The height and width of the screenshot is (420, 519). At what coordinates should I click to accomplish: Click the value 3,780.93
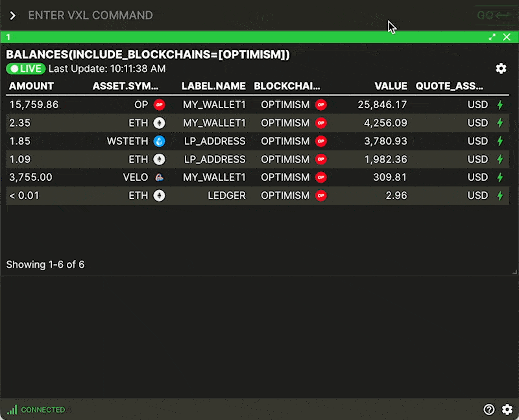coord(385,141)
